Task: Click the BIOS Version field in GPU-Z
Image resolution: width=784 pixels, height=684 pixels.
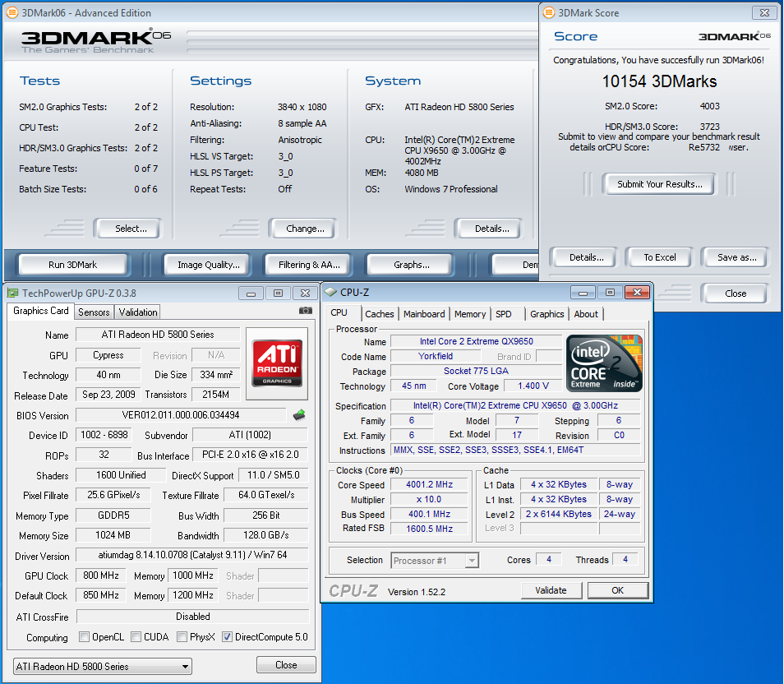Action: tap(181, 415)
